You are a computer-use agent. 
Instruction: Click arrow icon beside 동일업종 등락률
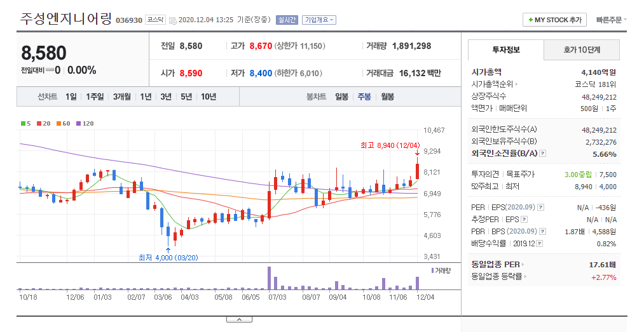[525, 277]
